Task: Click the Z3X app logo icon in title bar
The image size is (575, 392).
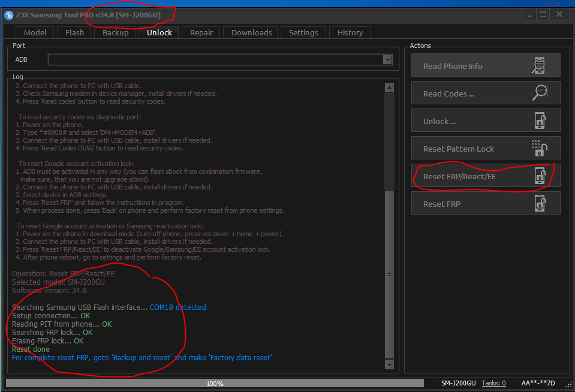Action: pyautogui.click(x=9, y=16)
